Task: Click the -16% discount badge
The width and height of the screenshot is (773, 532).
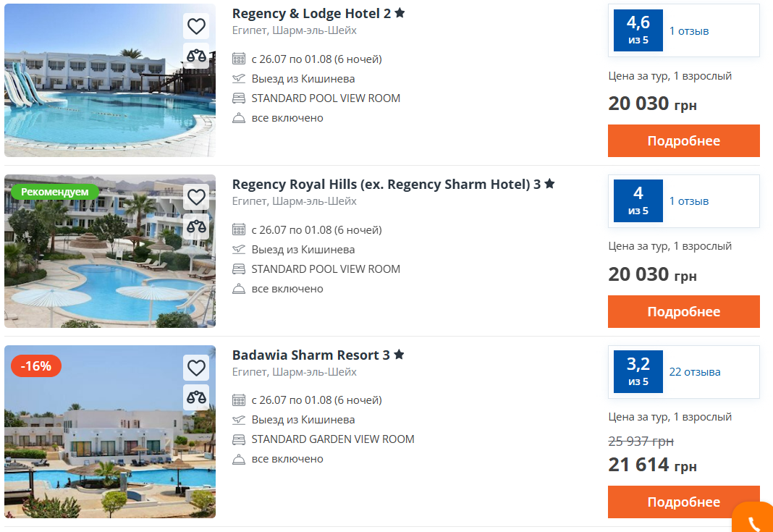Action: (36, 366)
